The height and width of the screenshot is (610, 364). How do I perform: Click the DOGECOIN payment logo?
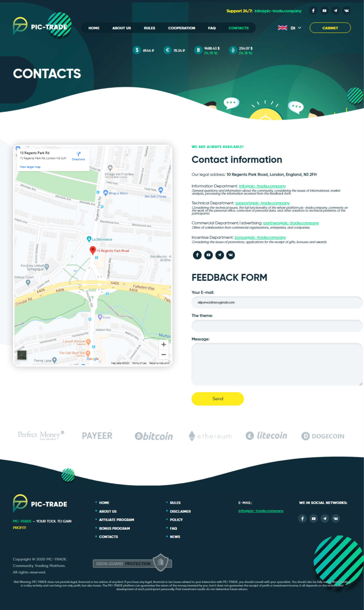point(323,436)
